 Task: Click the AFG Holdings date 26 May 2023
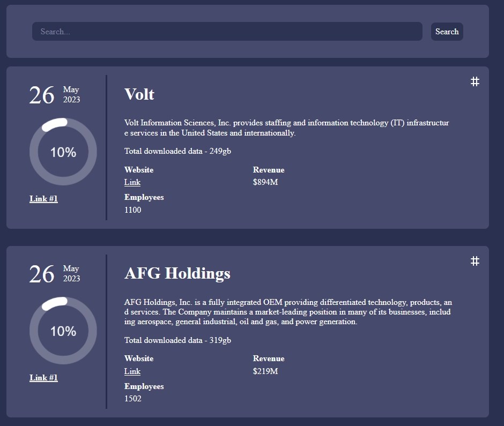(x=54, y=274)
